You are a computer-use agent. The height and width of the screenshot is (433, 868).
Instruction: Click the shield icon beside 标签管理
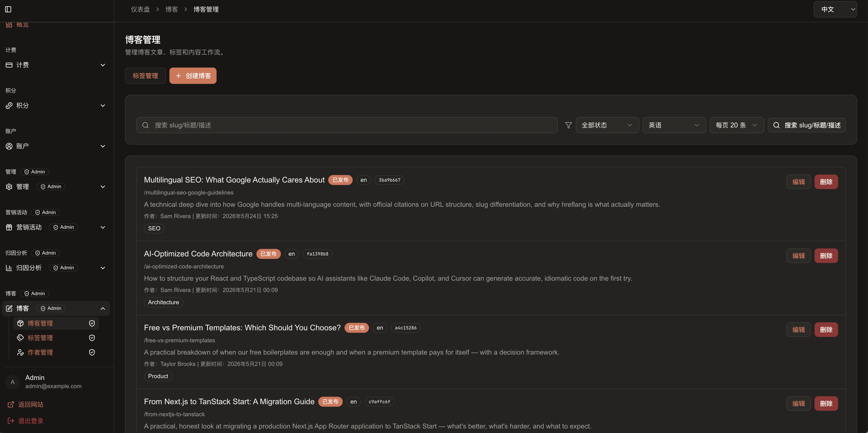[92, 338]
